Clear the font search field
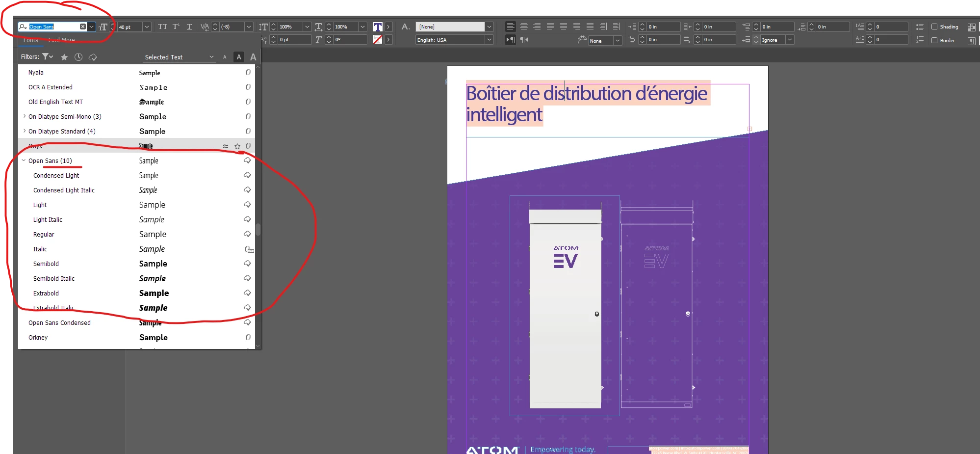The width and height of the screenshot is (980, 454). 83,27
